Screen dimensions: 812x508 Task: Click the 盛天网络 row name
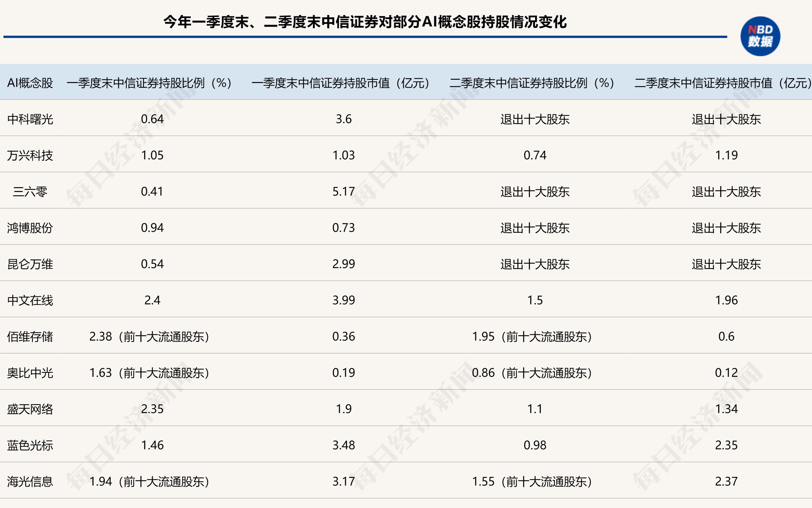(x=30, y=409)
